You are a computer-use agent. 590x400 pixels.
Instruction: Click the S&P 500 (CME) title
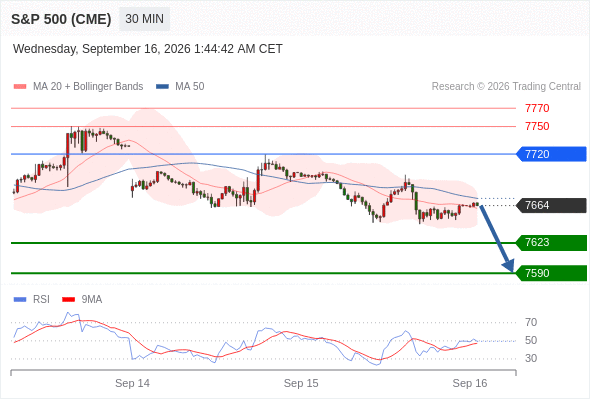coord(61,19)
